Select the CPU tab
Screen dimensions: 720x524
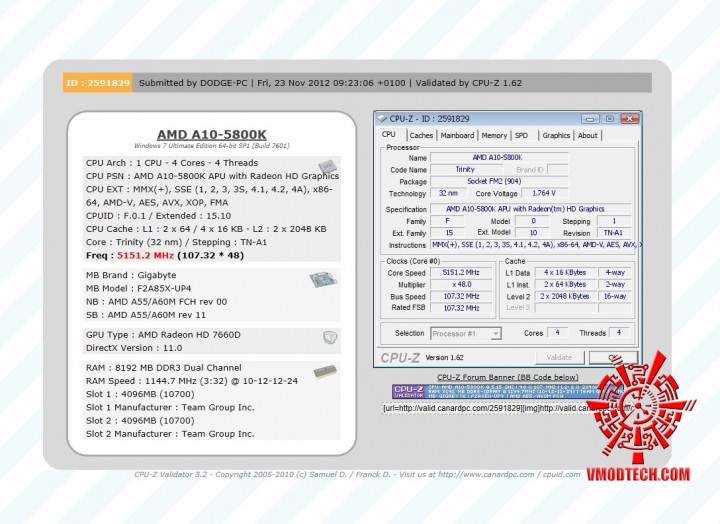click(388, 135)
